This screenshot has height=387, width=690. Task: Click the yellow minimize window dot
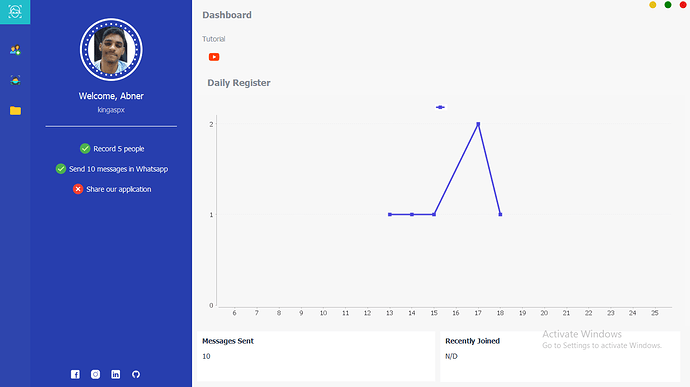click(x=653, y=5)
